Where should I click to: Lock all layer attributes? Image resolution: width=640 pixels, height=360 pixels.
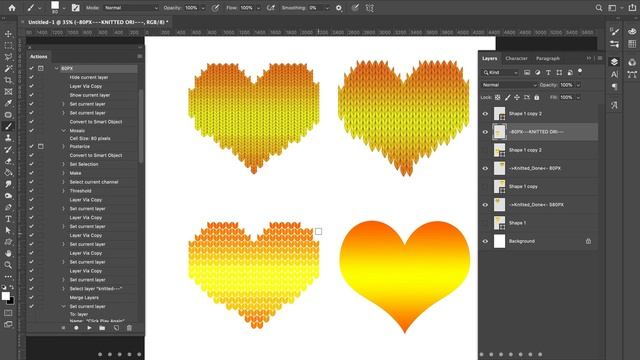point(537,98)
